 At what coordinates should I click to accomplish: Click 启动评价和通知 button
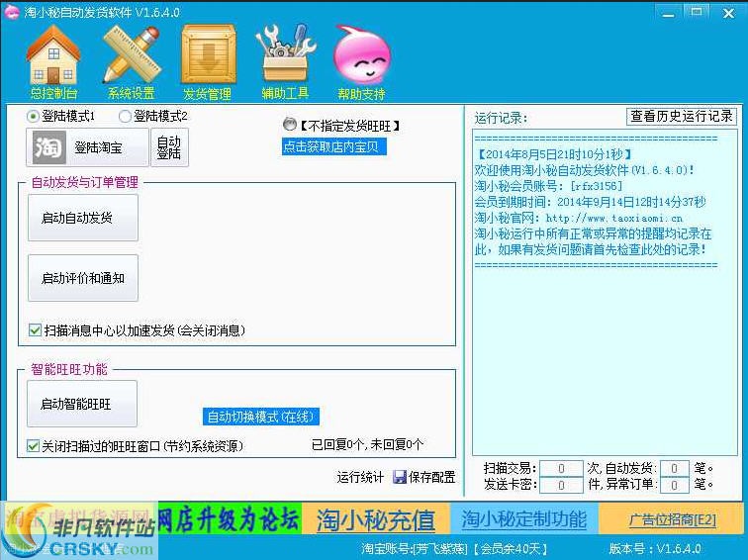(82, 278)
